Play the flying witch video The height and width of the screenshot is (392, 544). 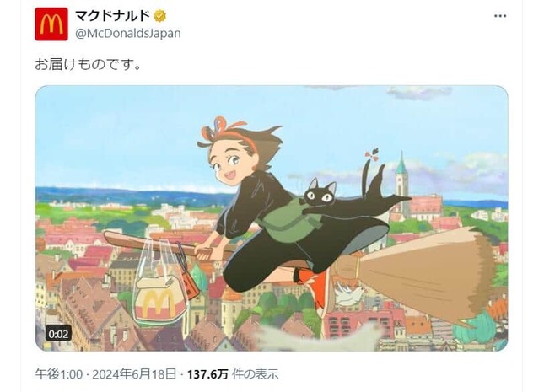click(x=272, y=218)
